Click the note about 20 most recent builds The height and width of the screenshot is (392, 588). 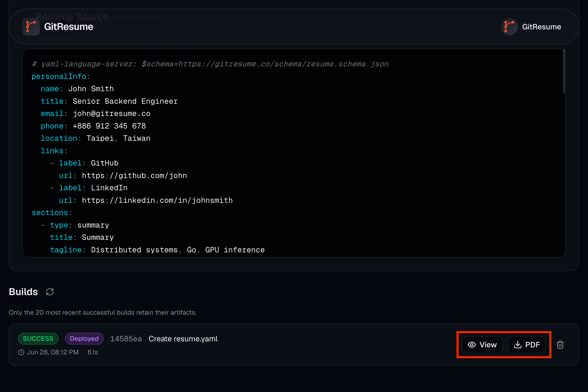point(103,313)
